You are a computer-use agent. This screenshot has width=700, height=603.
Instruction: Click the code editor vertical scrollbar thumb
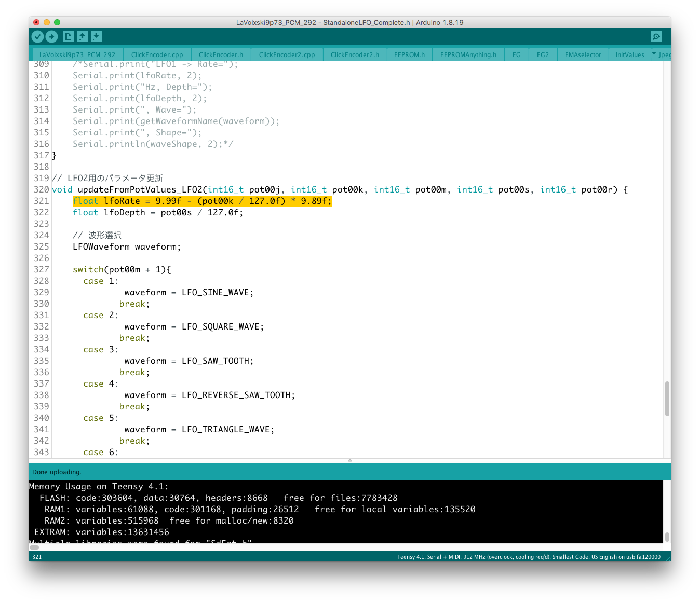click(667, 399)
